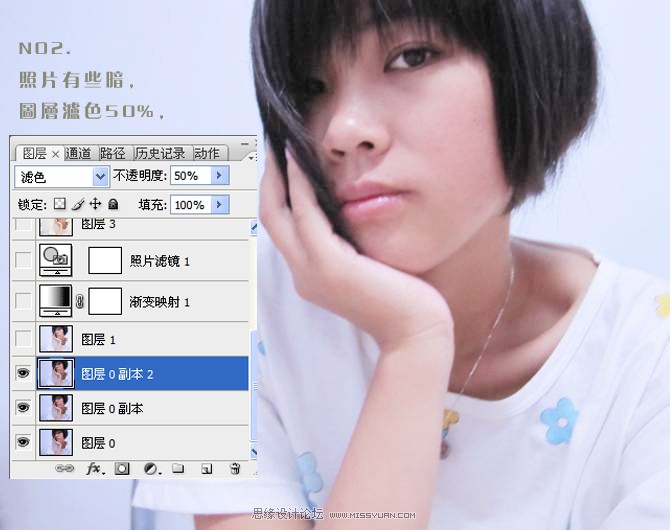Click thumbnail of 图层 0 副本
Image resolution: width=670 pixels, height=530 pixels.
tap(56, 408)
